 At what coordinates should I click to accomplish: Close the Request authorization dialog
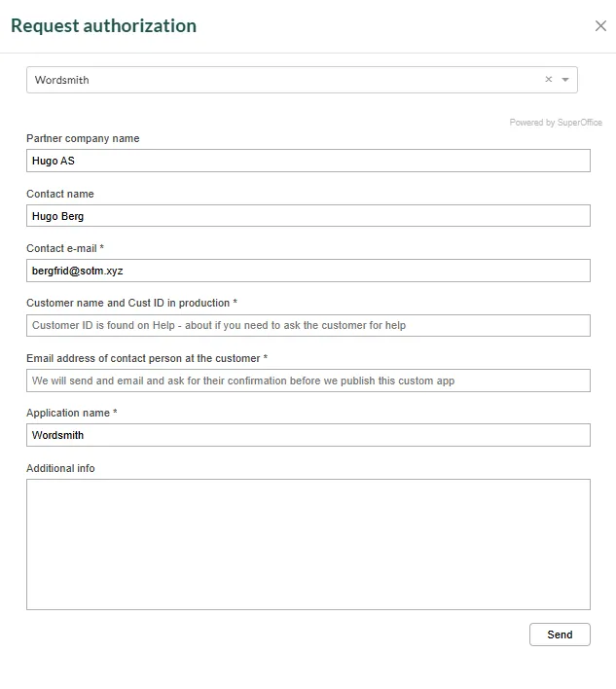[x=600, y=26]
